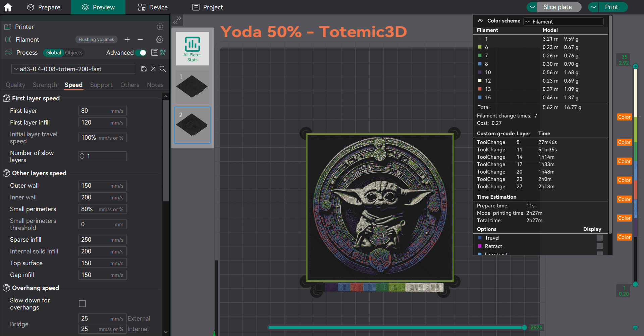The width and height of the screenshot is (644, 336).
Task: Click the topmost Color marker label
Action: pyautogui.click(x=624, y=117)
